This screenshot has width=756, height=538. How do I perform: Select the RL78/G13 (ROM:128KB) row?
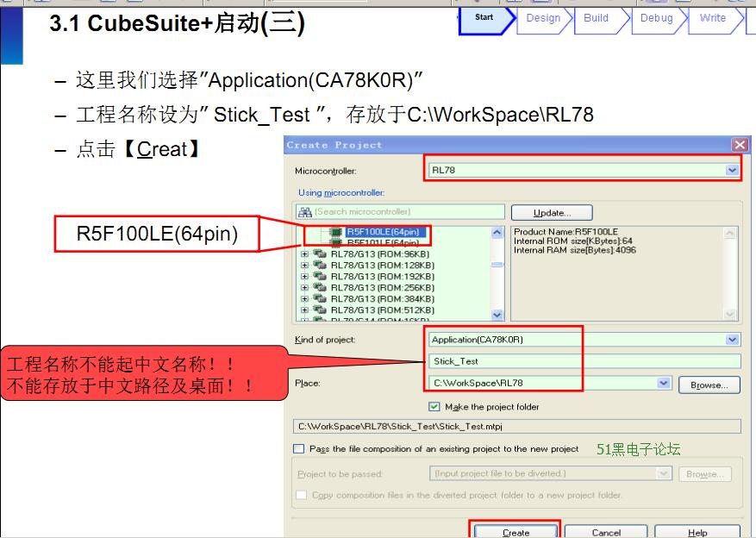(383, 265)
